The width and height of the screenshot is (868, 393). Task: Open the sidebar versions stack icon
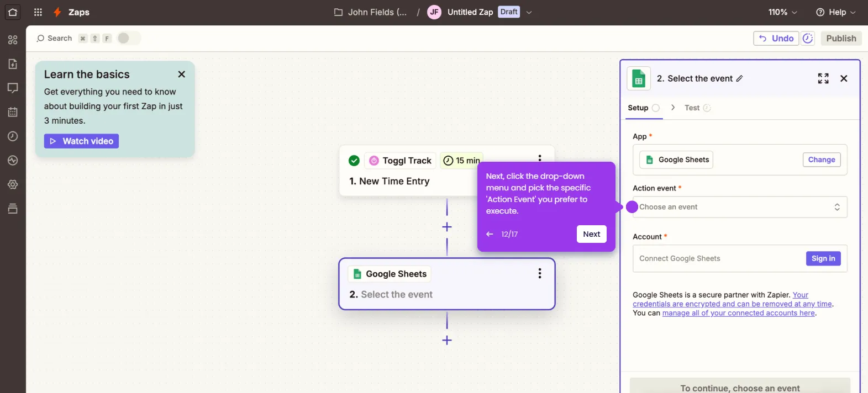click(x=13, y=209)
